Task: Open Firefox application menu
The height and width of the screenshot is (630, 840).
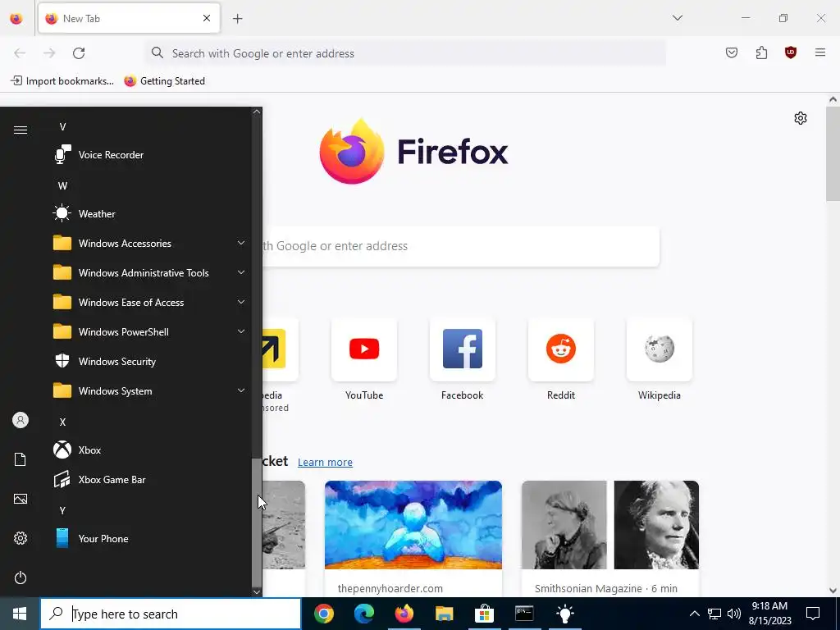Action: [x=820, y=52]
